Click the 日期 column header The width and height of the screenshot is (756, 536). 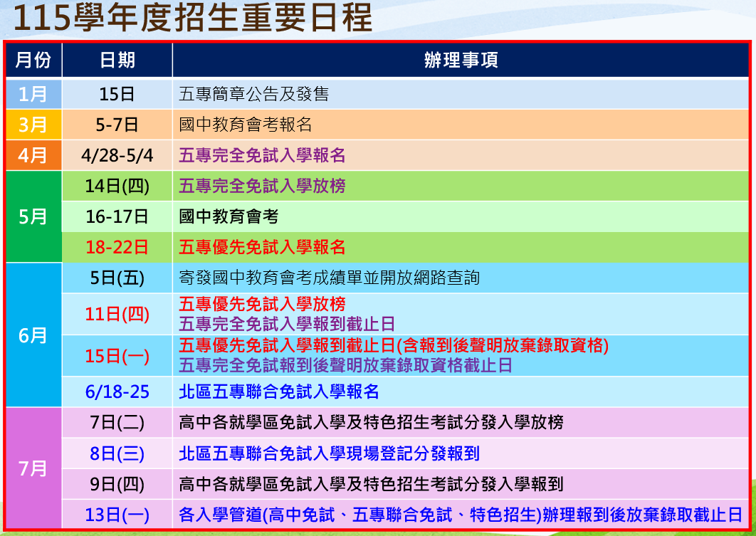[117, 61]
